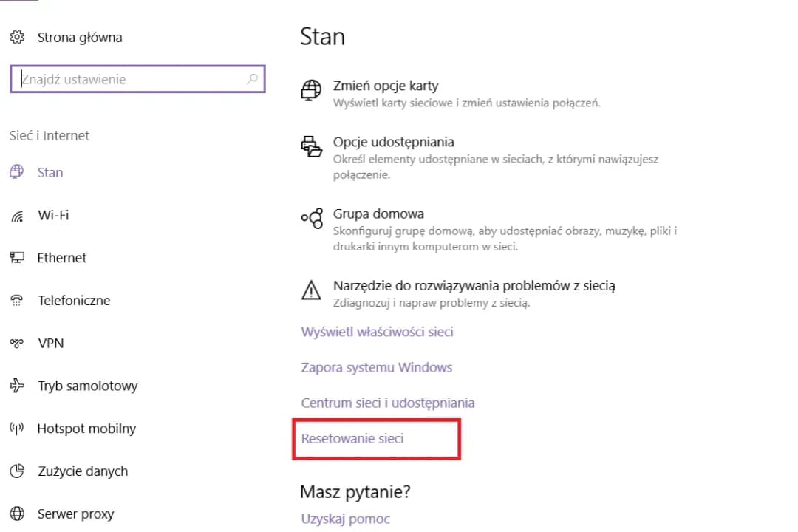Click the warning triangle troubleshooter icon
Image resolution: width=798 pixels, height=532 pixels.
(311, 290)
